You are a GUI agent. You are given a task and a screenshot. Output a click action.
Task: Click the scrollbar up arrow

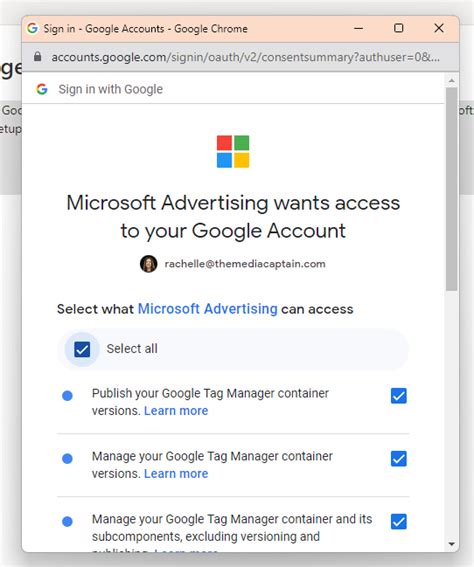(451, 80)
